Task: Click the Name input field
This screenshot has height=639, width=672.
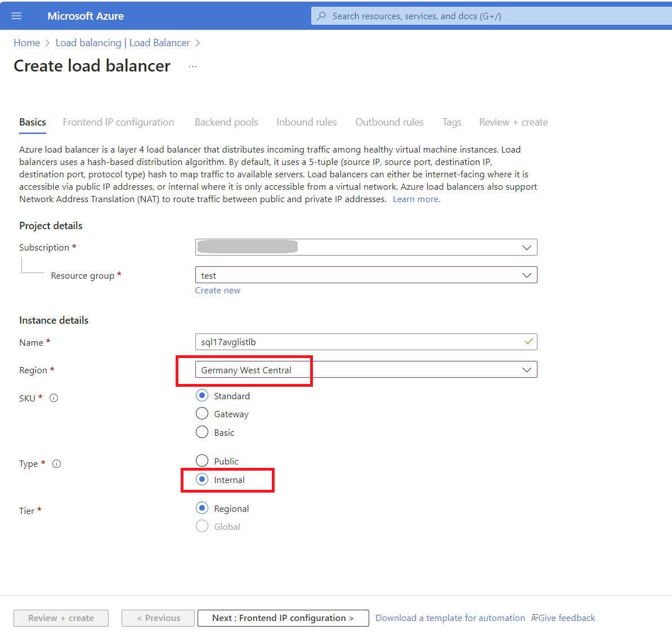Action: click(x=366, y=342)
